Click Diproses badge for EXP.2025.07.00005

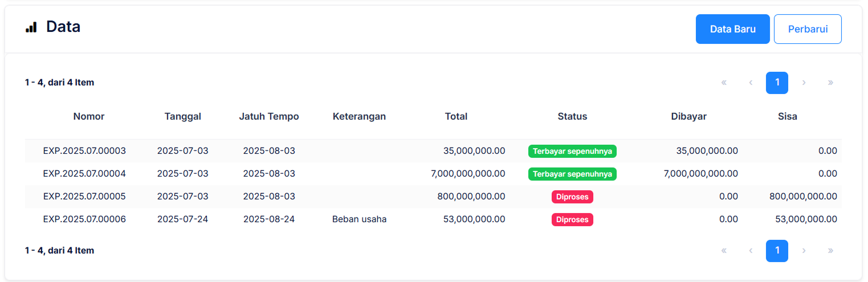tap(572, 197)
